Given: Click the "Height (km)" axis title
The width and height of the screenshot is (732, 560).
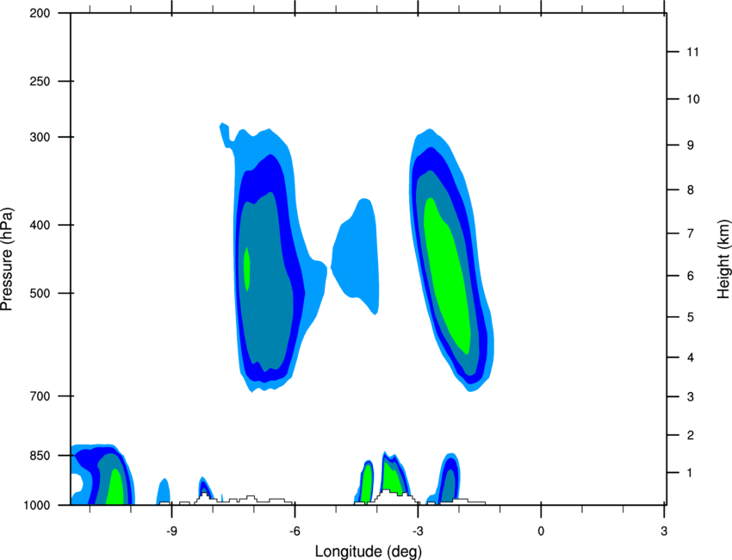Looking at the screenshot, I should (723, 258).
